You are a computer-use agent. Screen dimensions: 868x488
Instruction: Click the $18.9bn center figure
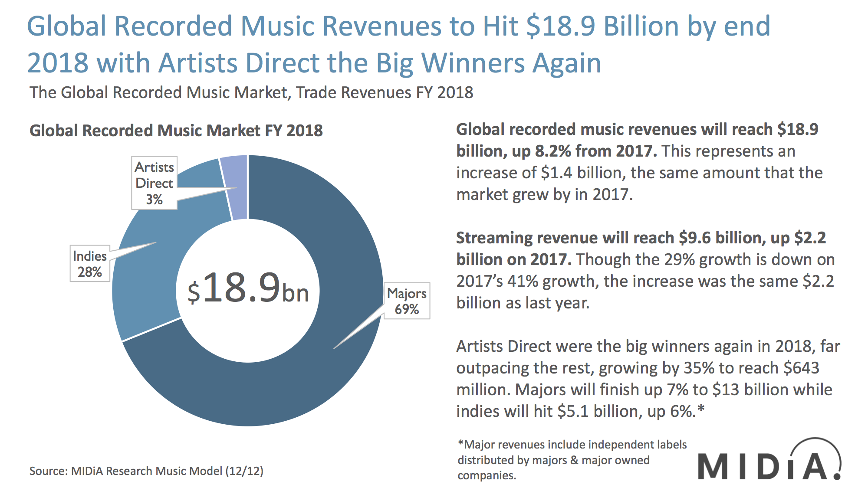[x=248, y=288]
